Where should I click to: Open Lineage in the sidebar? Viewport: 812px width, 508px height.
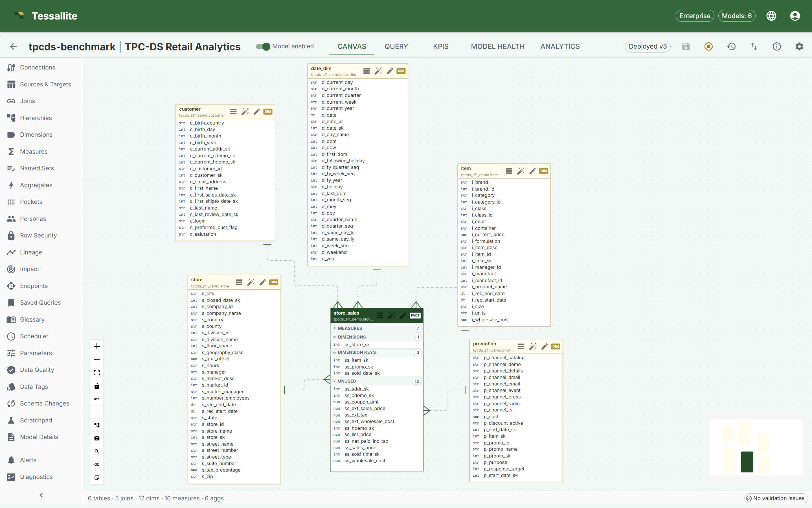(x=41, y=252)
